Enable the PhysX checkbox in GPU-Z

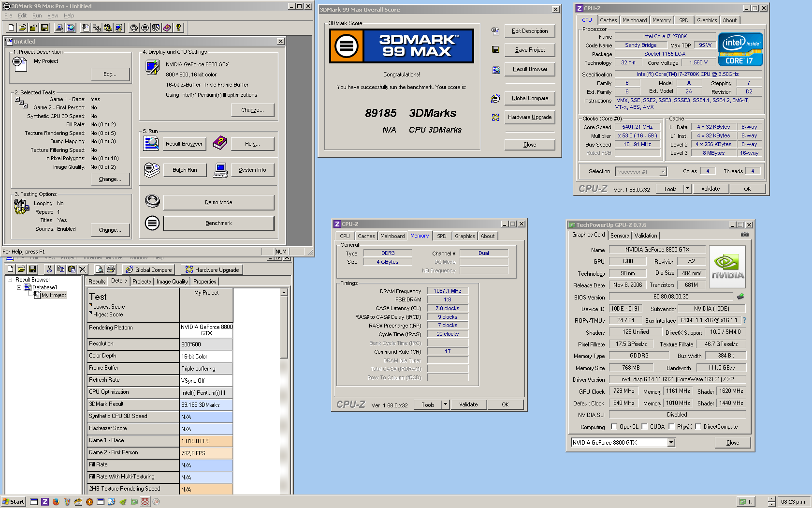click(671, 427)
